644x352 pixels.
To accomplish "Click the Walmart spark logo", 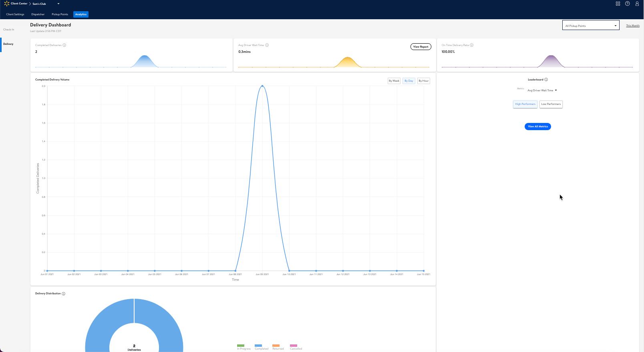I will coord(6,4).
